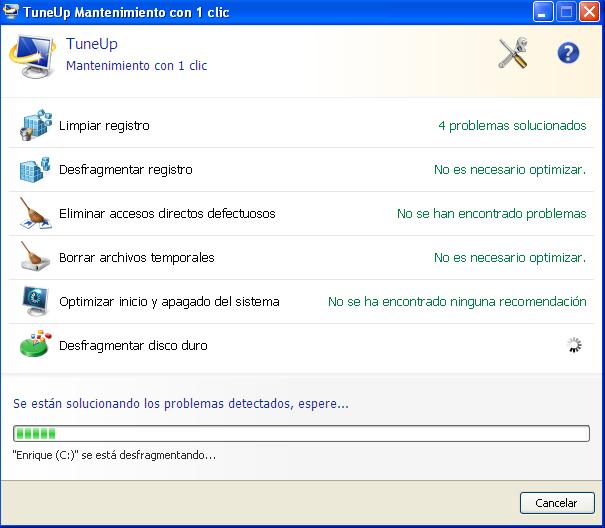Click the 'Desfragmentar registro' label
Viewport: 605px width, 528px height.
pyautogui.click(x=125, y=169)
